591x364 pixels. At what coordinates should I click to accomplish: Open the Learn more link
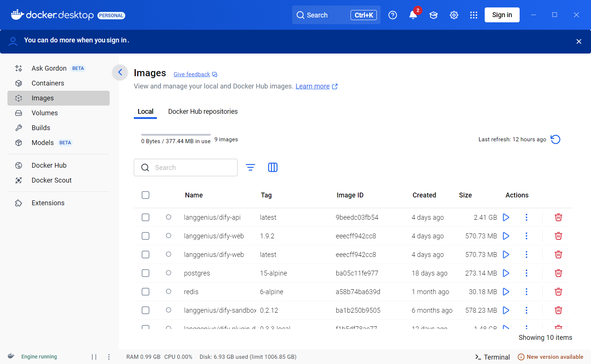tap(316, 86)
